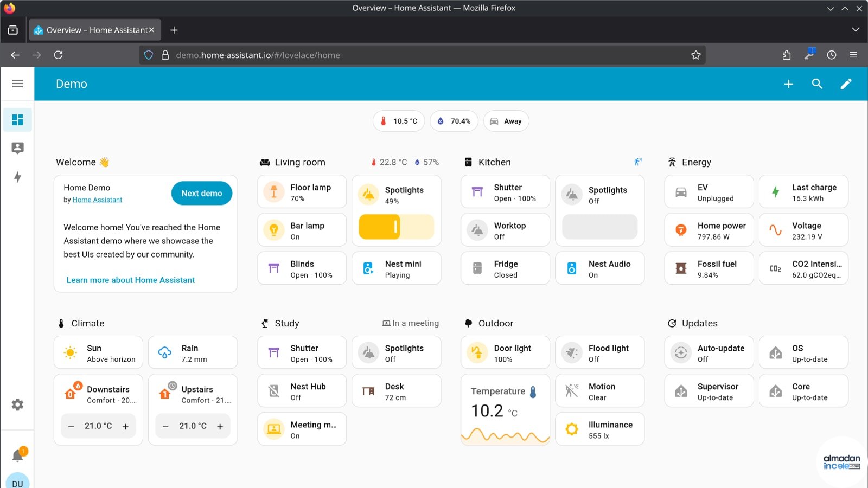Image resolution: width=868 pixels, height=488 pixels.
Task: Open Firefox list all tabs dropdown
Action: tap(856, 30)
